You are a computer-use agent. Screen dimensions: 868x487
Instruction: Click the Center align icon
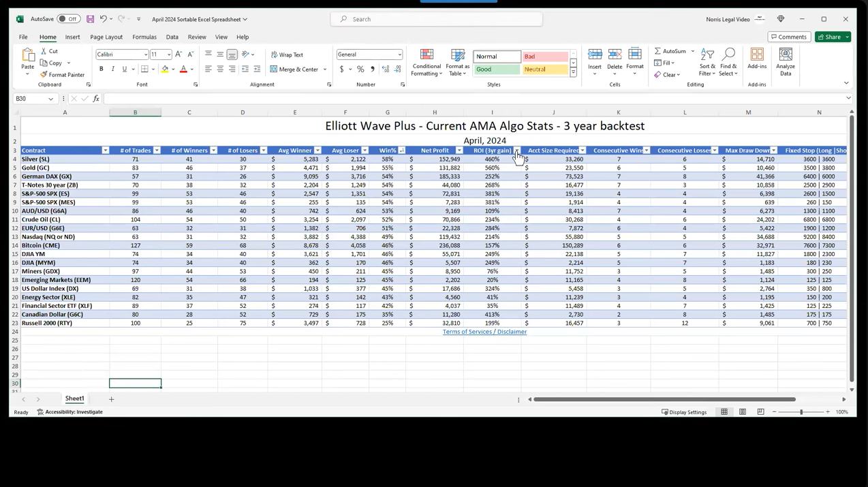pos(220,69)
